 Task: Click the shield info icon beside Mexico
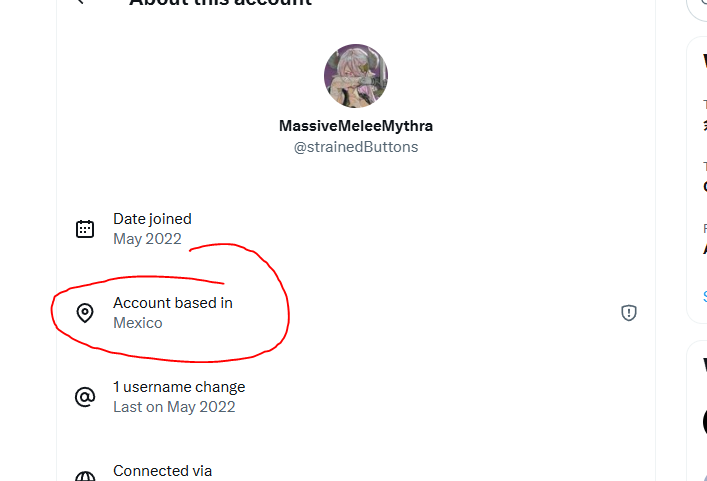pos(629,312)
